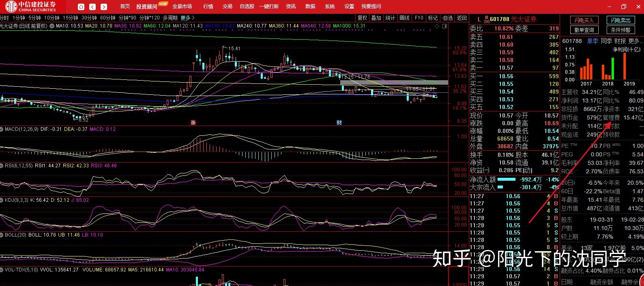Switch to the 15分钟 period tab

(x=71, y=18)
